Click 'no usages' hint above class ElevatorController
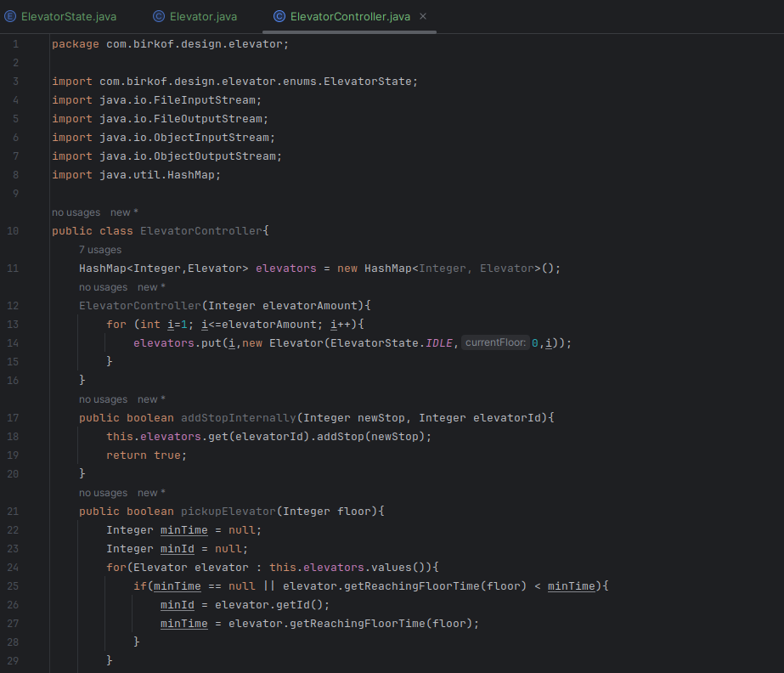The width and height of the screenshot is (784, 673). (x=76, y=212)
